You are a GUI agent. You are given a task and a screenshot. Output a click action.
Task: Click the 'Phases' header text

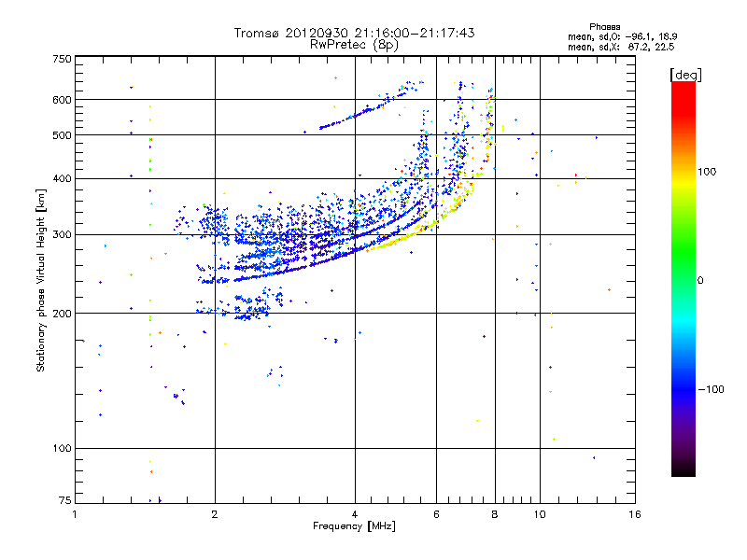(604, 27)
